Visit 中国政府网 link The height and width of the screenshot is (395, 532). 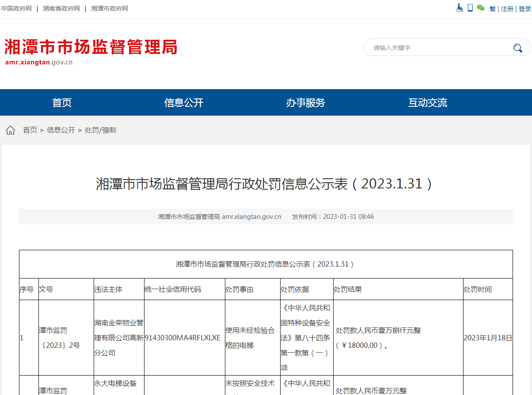[16, 8]
